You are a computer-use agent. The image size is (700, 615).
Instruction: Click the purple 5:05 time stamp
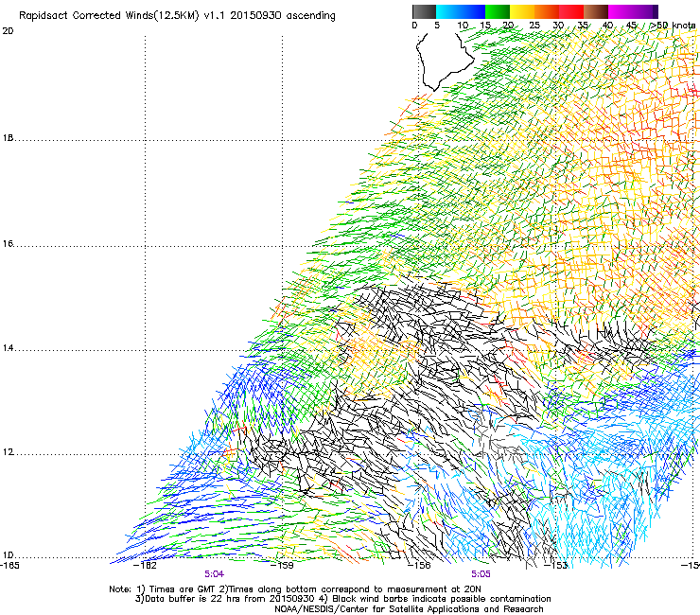481,574
